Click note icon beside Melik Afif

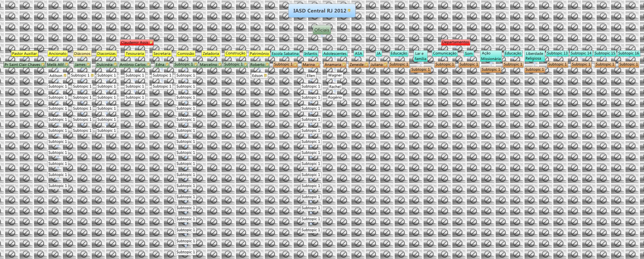66,64
